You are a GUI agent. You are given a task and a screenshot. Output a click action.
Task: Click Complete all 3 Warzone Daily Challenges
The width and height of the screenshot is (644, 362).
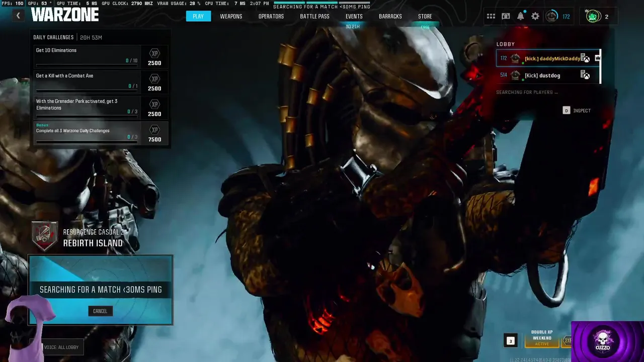[72, 131]
